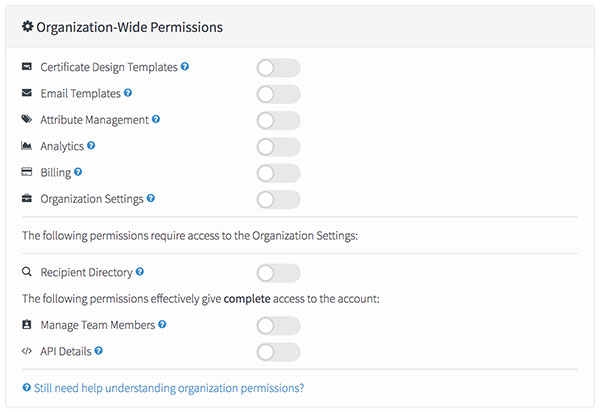Click the help icon next to Email Templates
The image size is (600, 412).
128,93
